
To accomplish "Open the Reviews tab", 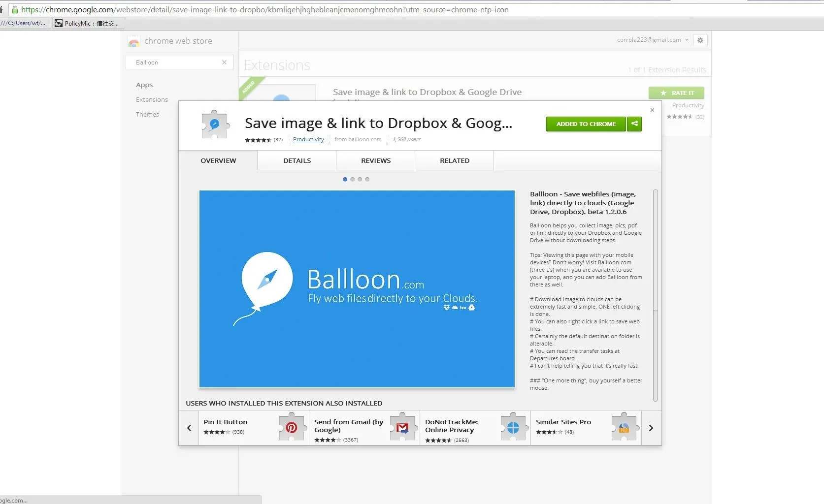I will pyautogui.click(x=376, y=160).
